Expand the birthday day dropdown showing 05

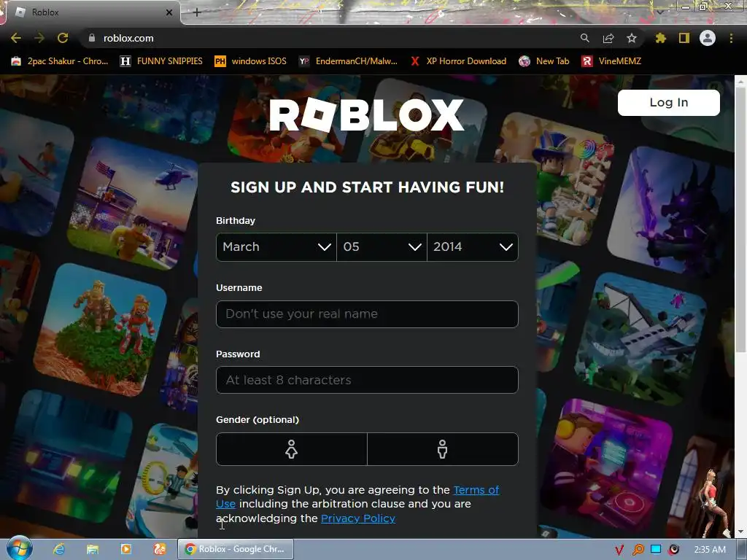click(382, 246)
